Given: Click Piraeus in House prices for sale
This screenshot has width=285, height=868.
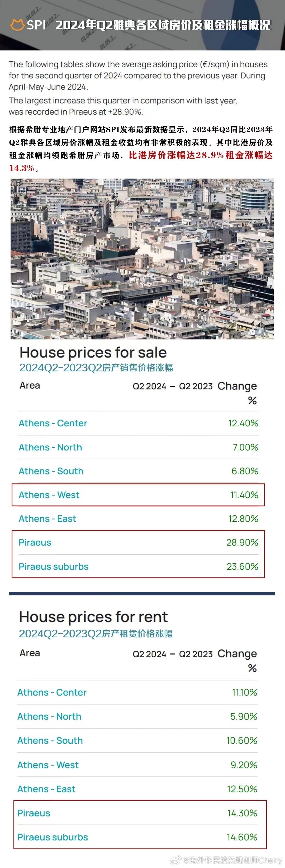Looking at the screenshot, I should point(35,542).
